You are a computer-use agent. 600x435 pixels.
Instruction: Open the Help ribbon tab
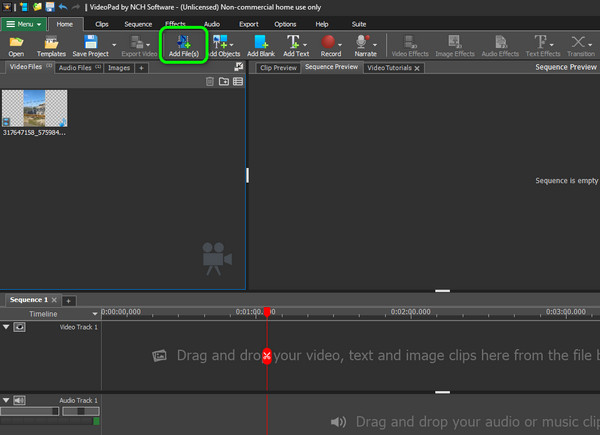[x=322, y=24]
